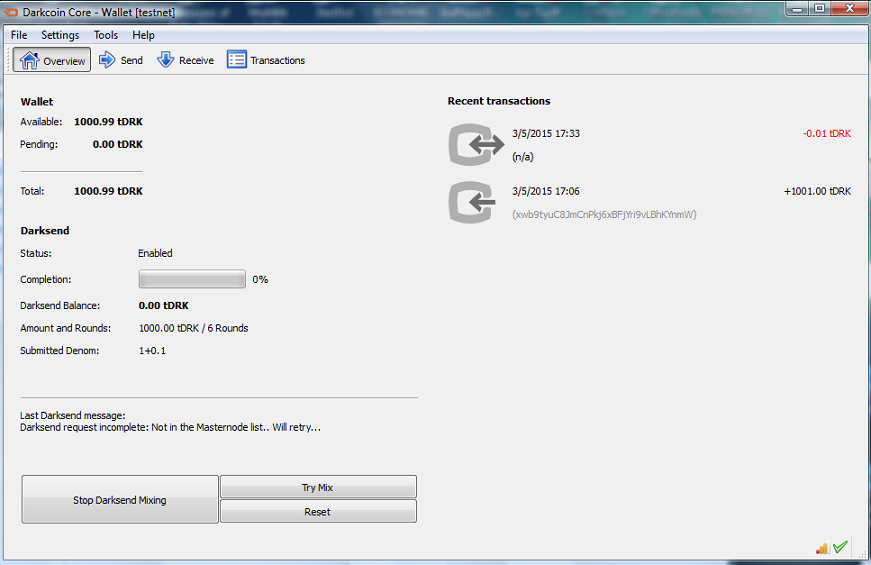Click the Darkcoin logo in title bar
This screenshot has width=871, height=565.
click(12, 12)
